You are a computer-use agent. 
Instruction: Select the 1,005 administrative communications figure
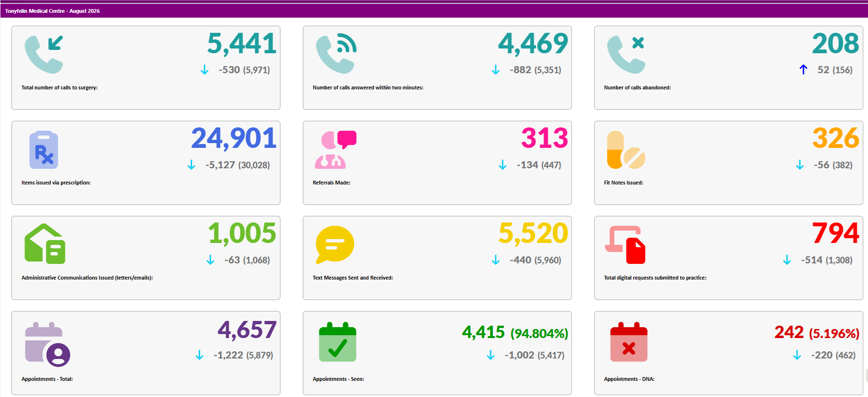click(x=242, y=234)
